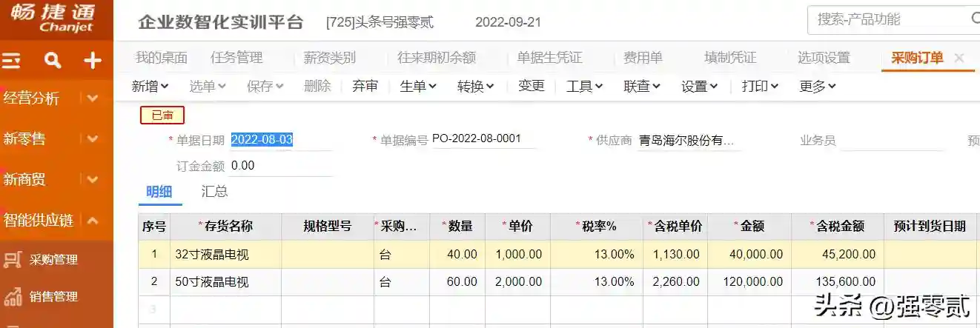The height and width of the screenshot is (328, 980).
Task: Click the Chanjet logo
Action: point(56,20)
